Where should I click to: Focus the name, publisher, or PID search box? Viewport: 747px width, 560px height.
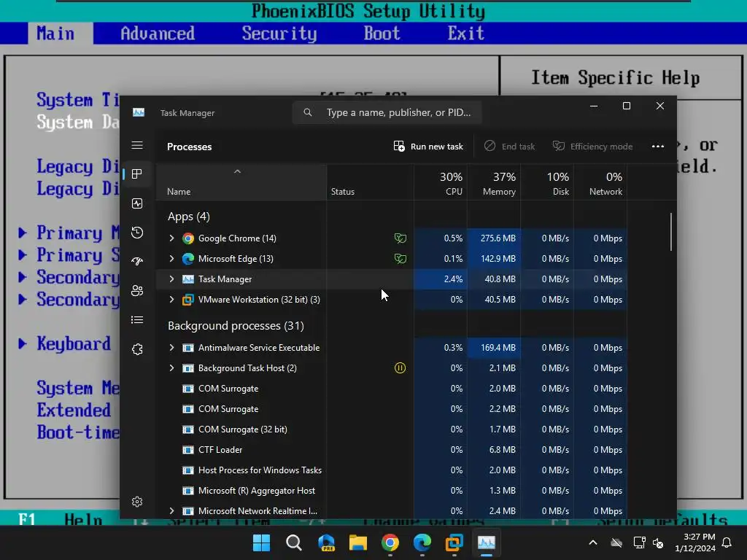pos(387,112)
